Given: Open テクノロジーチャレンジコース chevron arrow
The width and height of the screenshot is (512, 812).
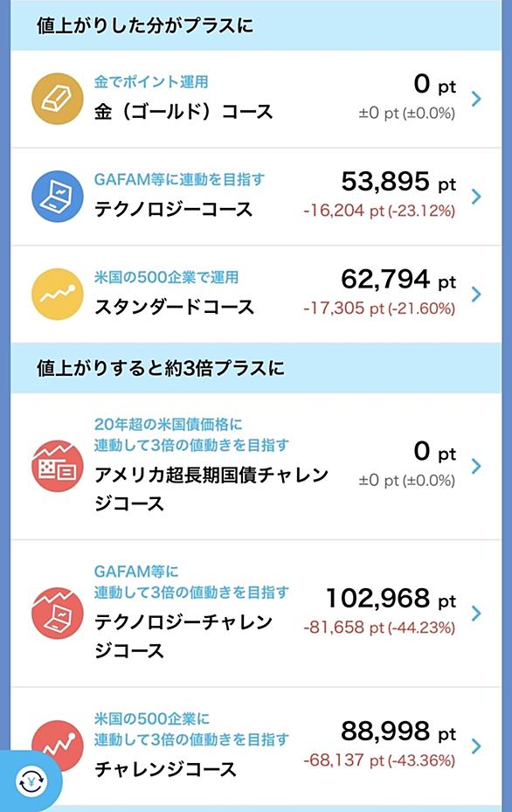Looking at the screenshot, I should coord(477,613).
